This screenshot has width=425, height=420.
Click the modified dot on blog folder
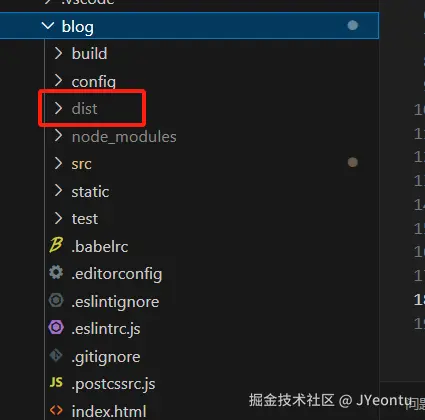[x=353, y=25]
